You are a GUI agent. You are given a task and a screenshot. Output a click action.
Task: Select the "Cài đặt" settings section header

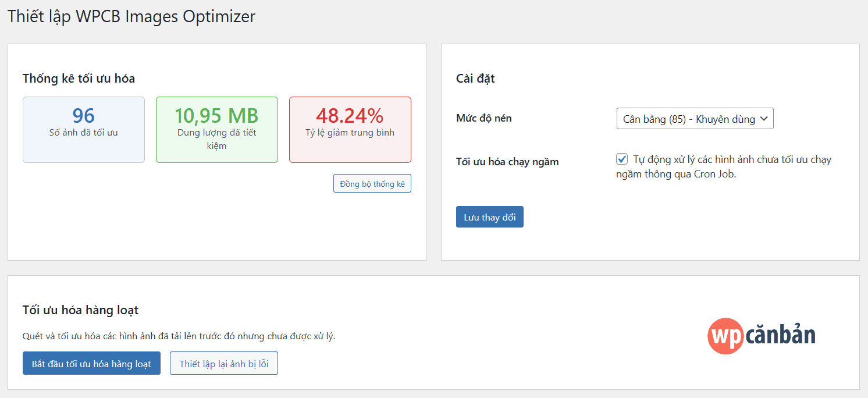475,79
